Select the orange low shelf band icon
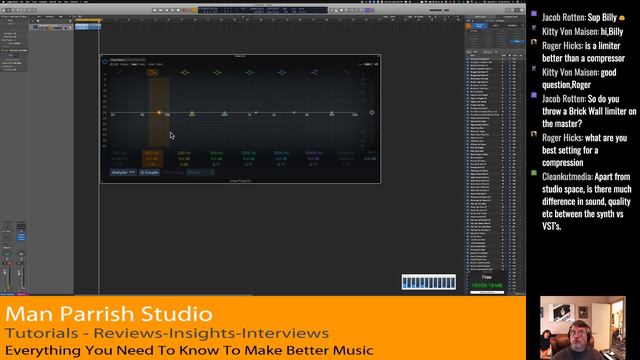Screen dimensions: 640x360 pyautogui.click(x=153, y=72)
